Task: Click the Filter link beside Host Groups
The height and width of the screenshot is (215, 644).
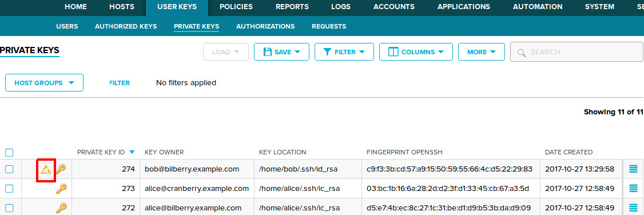Action: [x=120, y=83]
